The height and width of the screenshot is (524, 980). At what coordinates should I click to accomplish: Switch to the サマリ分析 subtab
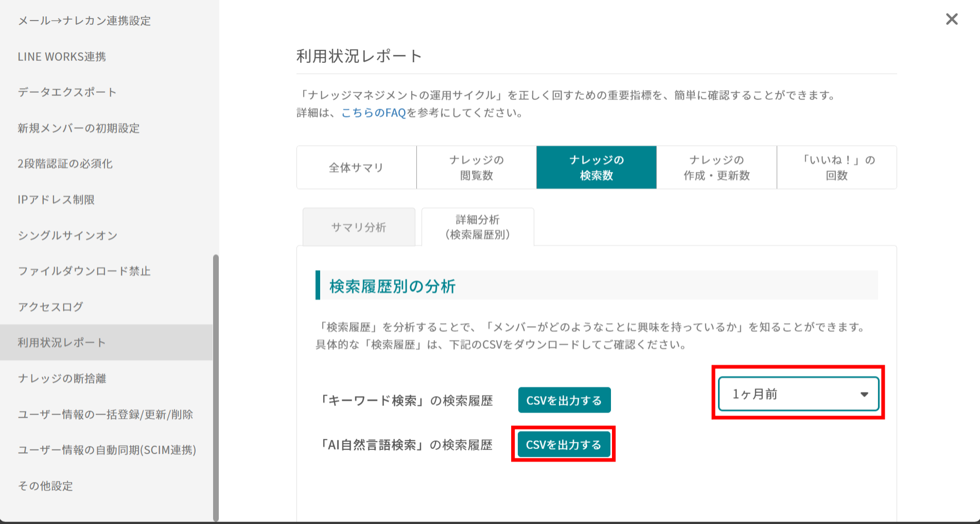358,227
